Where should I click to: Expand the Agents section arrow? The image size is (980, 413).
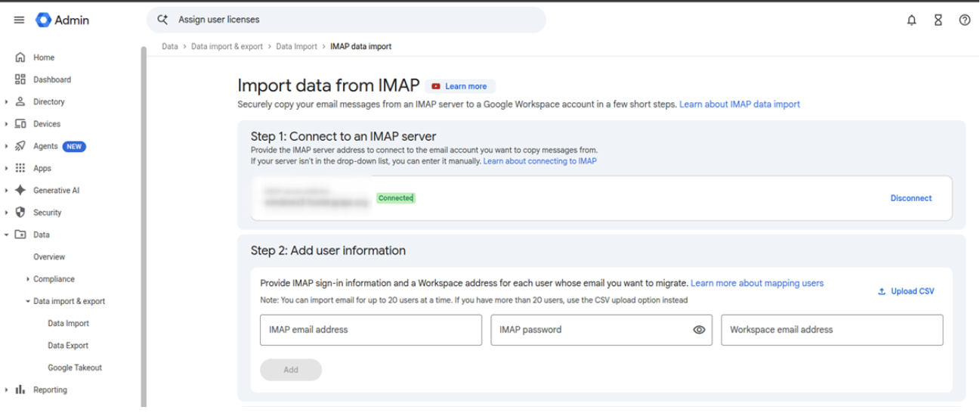coord(7,146)
